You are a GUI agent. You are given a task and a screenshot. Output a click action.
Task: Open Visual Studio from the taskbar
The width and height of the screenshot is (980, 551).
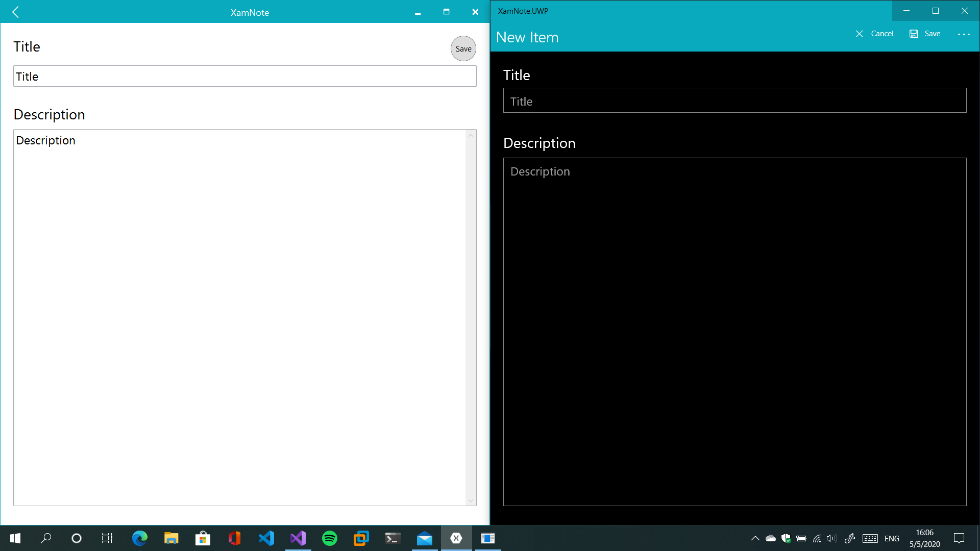(x=298, y=538)
